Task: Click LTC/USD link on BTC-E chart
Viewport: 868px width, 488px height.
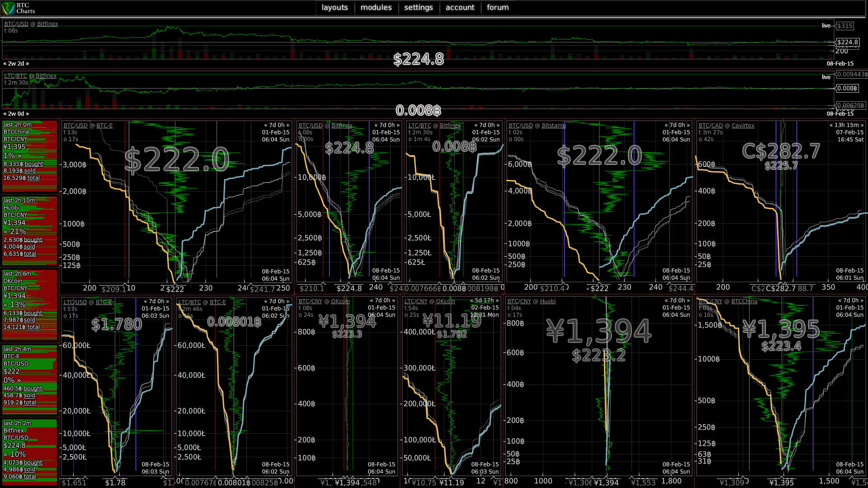Action: click(75, 302)
